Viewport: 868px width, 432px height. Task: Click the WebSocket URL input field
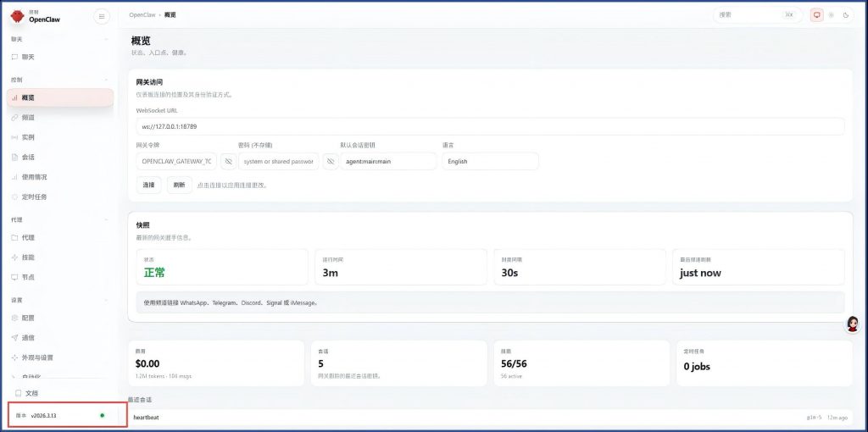pyautogui.click(x=490, y=126)
